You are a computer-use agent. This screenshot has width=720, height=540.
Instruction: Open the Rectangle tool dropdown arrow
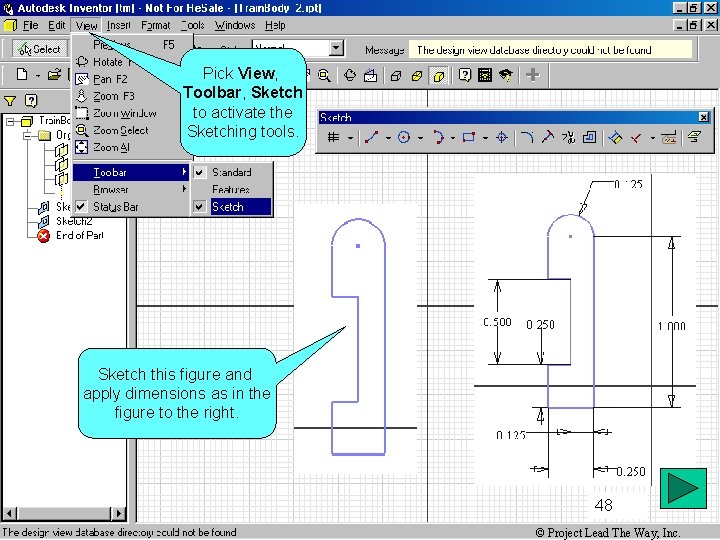[x=485, y=138]
